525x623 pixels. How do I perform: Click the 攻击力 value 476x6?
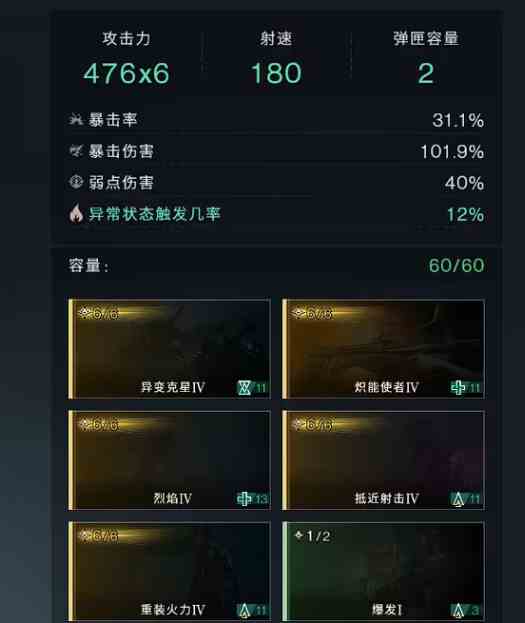126,74
